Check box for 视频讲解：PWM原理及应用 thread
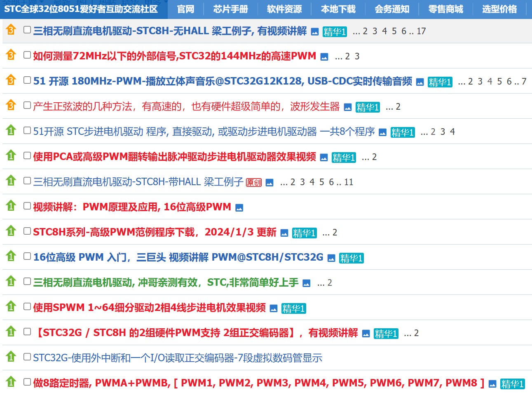The image size is (532, 393). (x=27, y=206)
